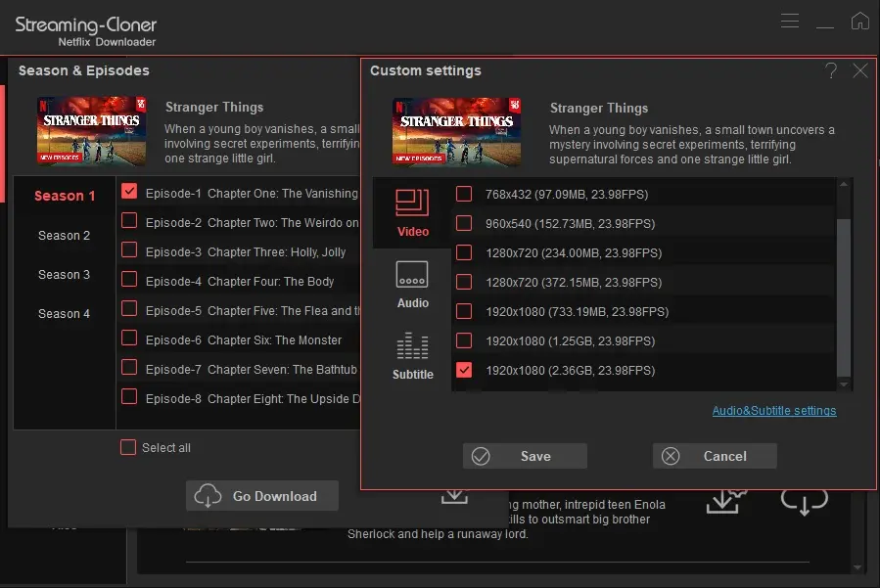880x588 pixels.
Task: Click the Stranger Things thumbnail in Season & Episodes
Action: tap(91, 131)
